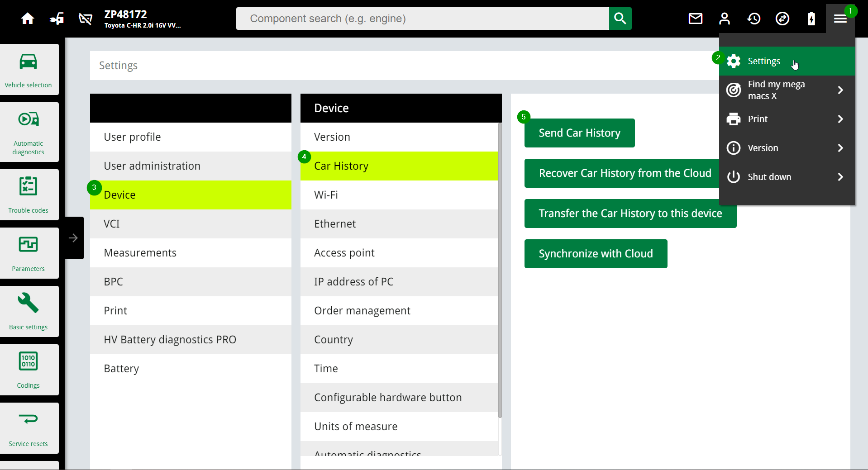Expand the Shut down submenu chevron

pyautogui.click(x=840, y=177)
